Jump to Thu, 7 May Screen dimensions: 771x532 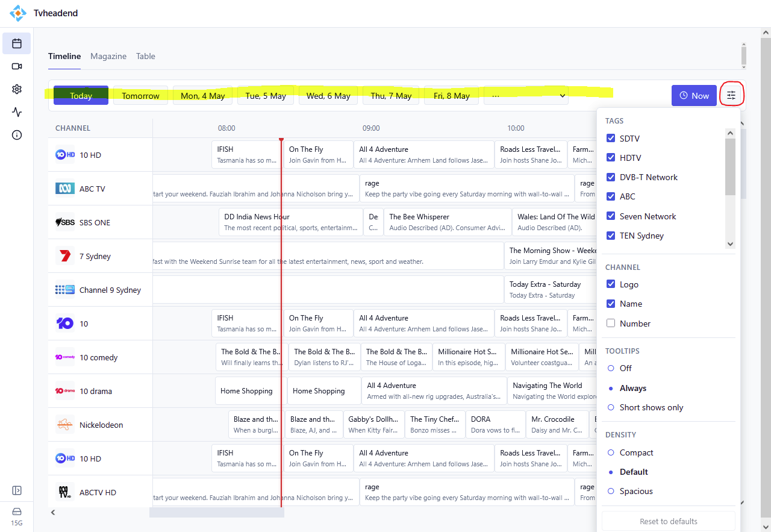point(392,95)
